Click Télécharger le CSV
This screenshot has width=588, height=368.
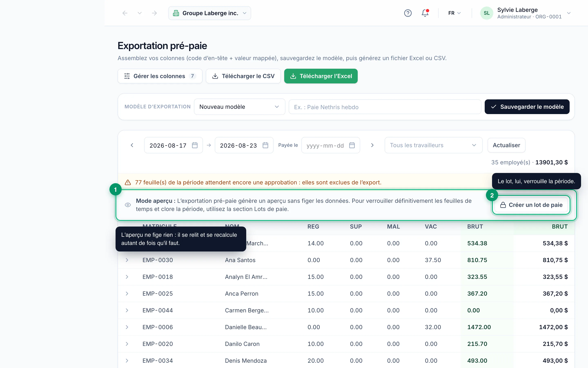pyautogui.click(x=243, y=76)
